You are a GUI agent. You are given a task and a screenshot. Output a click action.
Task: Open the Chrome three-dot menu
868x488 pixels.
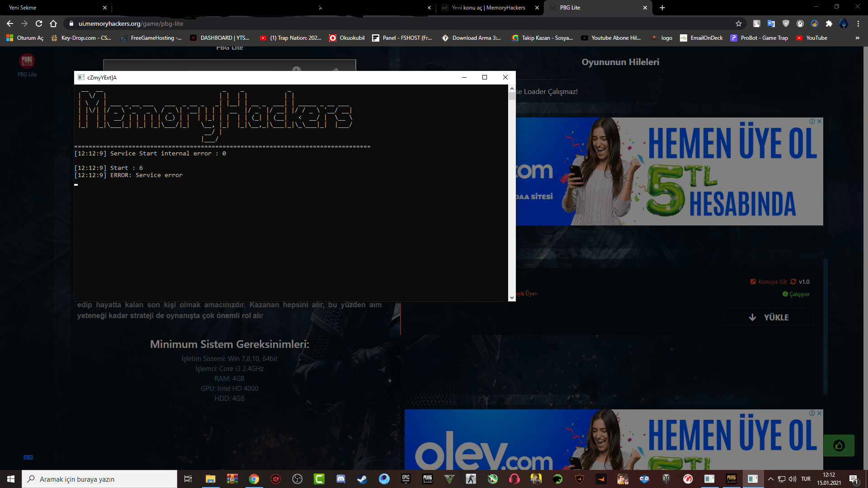click(x=858, y=23)
